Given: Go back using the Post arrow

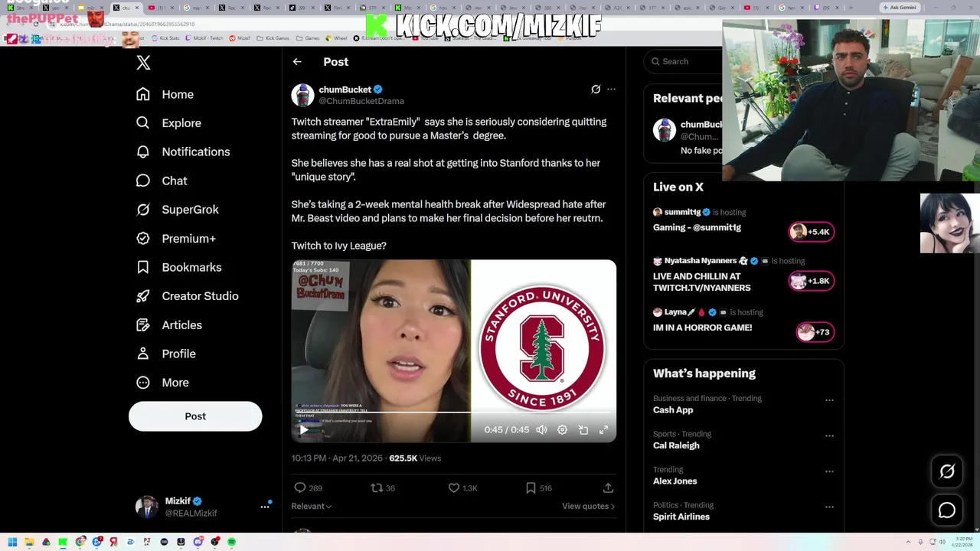Looking at the screenshot, I should click(x=297, y=62).
